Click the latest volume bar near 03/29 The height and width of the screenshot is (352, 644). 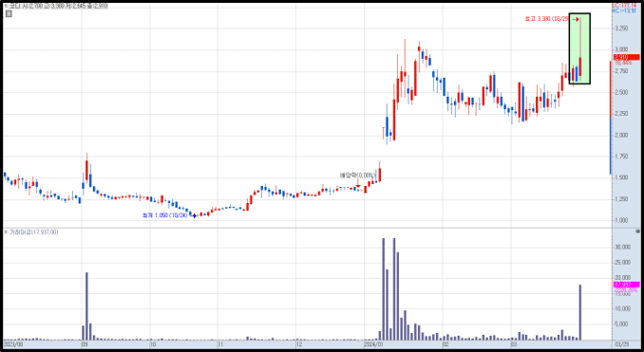click(x=580, y=312)
